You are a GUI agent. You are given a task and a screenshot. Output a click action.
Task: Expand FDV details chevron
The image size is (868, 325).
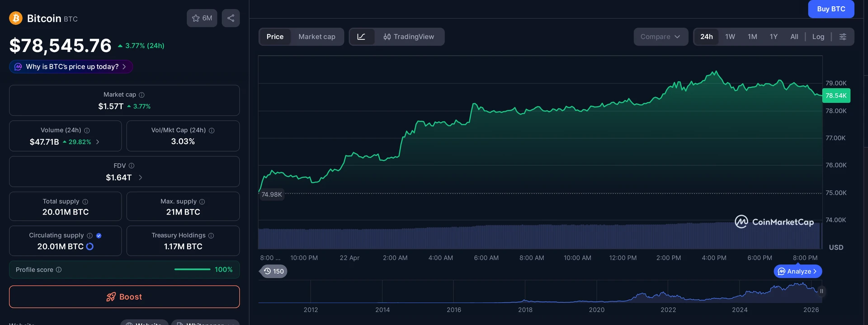click(x=141, y=177)
